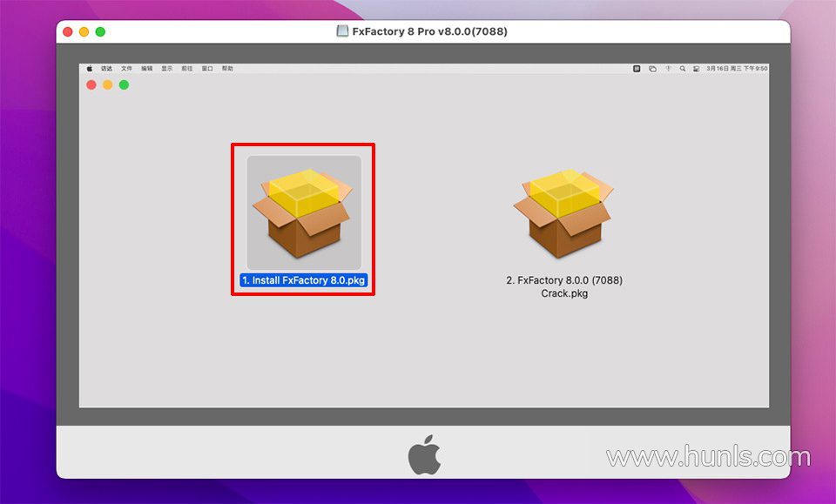
Task: Open the 帮助 (Help) menu
Action: [227, 69]
